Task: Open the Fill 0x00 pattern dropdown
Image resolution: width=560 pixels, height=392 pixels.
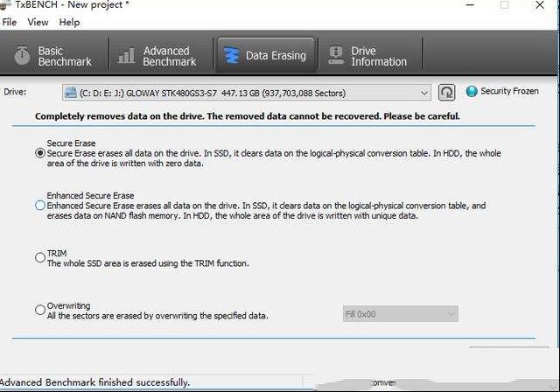Action: (401, 314)
